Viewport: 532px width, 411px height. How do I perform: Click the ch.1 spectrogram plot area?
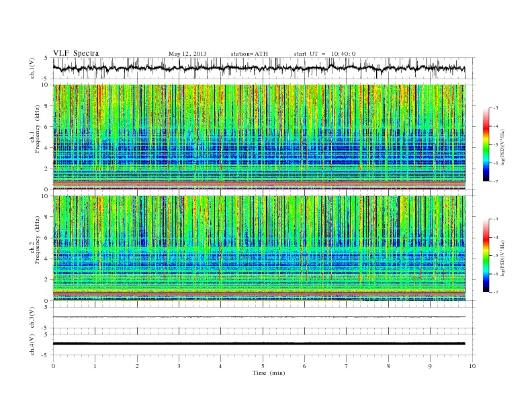[x=264, y=137]
